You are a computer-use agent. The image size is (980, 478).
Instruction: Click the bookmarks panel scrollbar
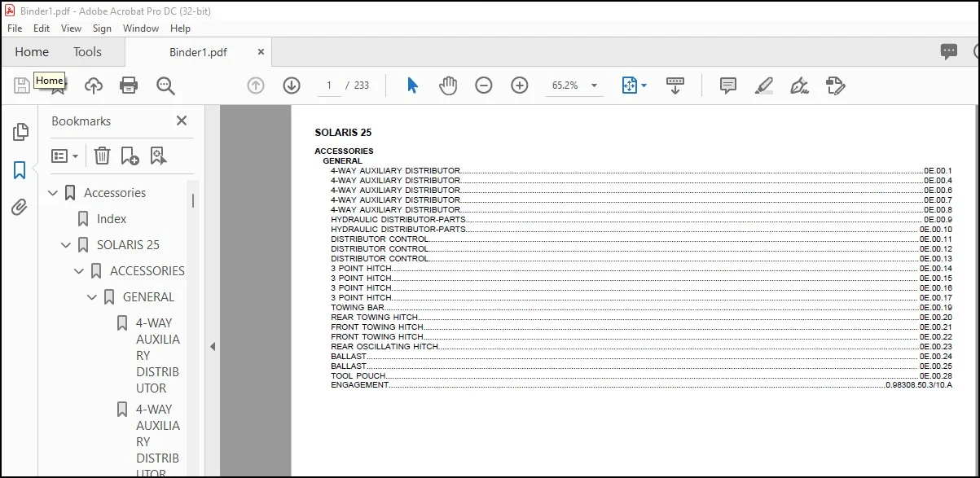coord(193,200)
